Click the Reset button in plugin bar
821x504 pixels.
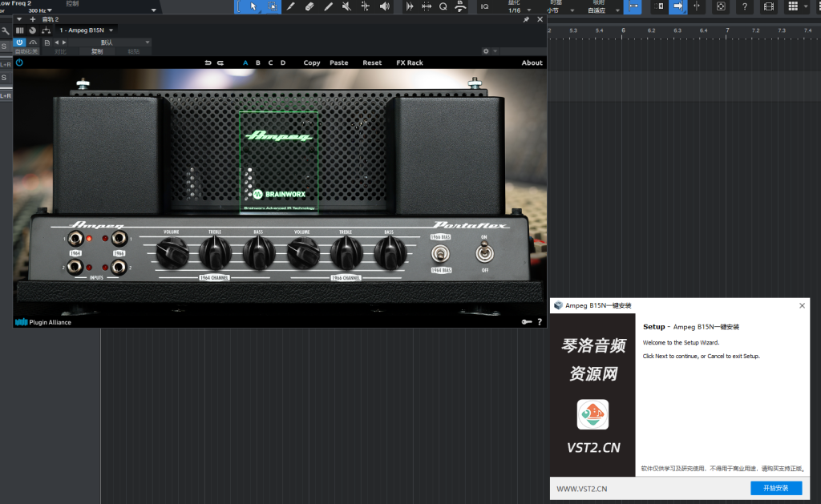(x=372, y=62)
